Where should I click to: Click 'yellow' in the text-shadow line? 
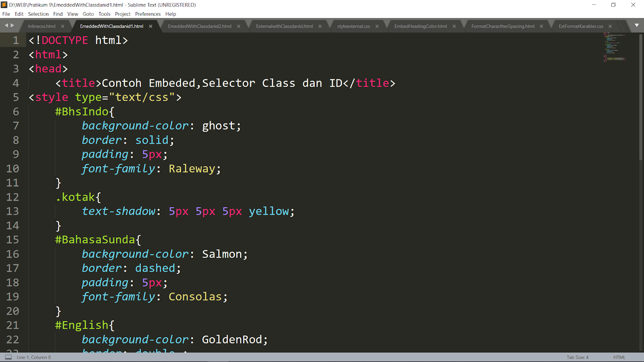coord(269,211)
